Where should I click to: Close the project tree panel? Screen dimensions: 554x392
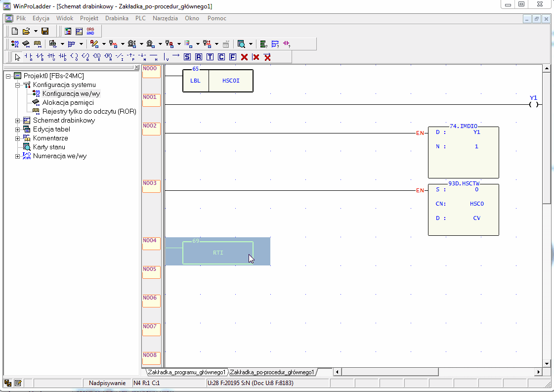tap(137, 67)
